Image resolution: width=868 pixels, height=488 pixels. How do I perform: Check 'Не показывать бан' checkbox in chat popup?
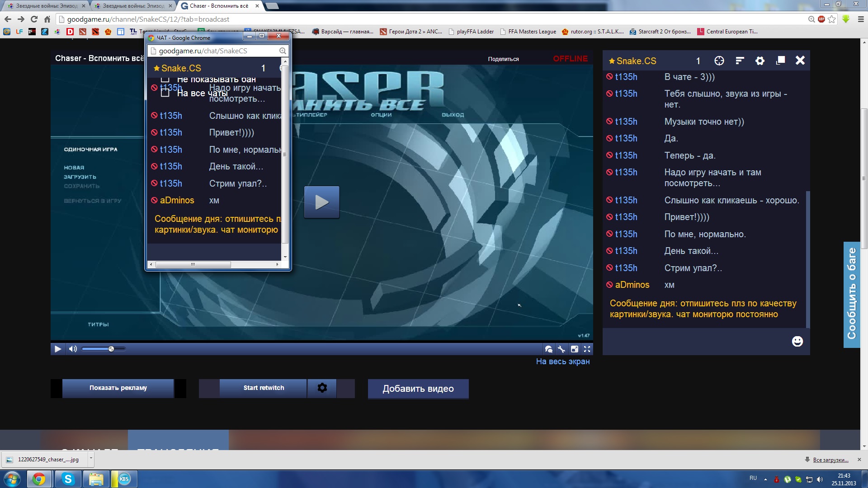click(165, 80)
